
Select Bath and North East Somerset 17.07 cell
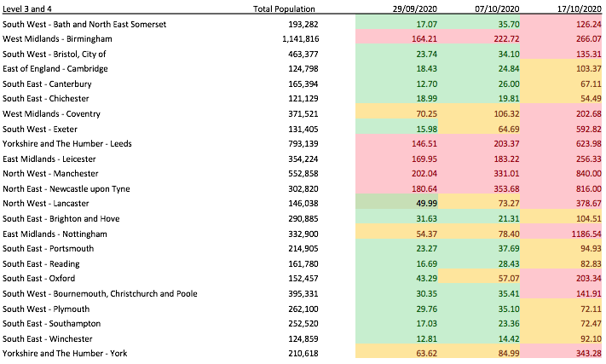tap(396, 24)
